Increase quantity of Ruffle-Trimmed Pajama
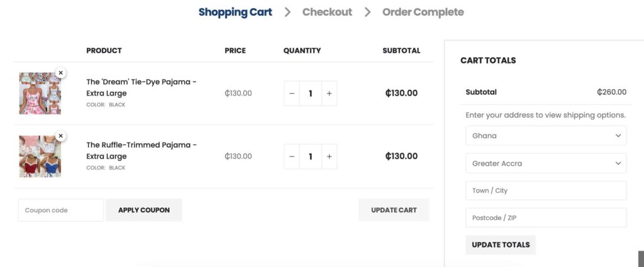 click(x=329, y=156)
